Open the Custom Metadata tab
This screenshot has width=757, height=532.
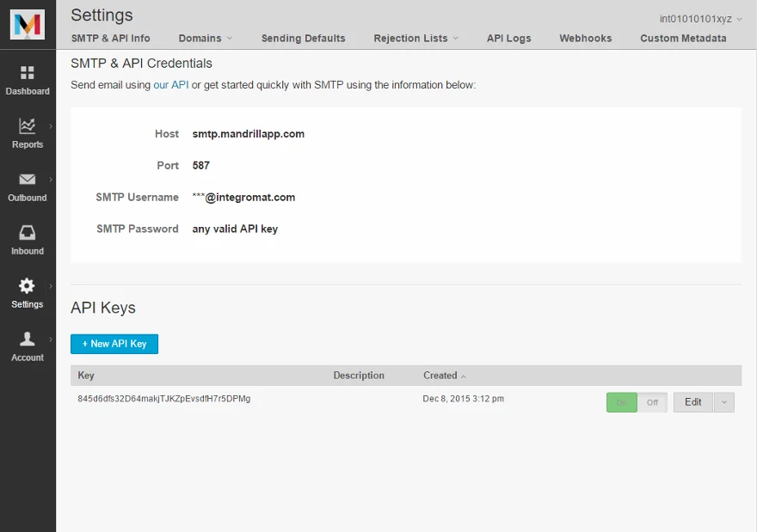pos(683,38)
